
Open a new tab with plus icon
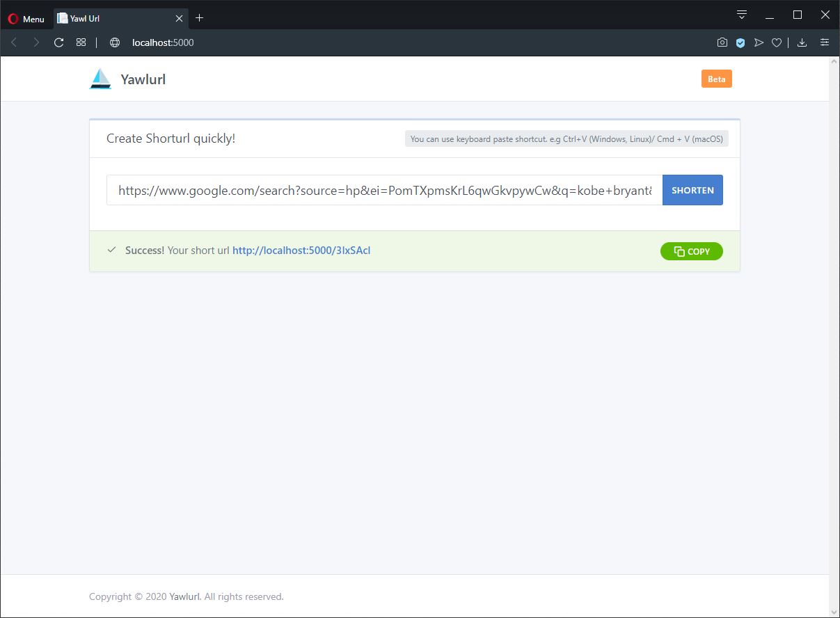(x=200, y=18)
